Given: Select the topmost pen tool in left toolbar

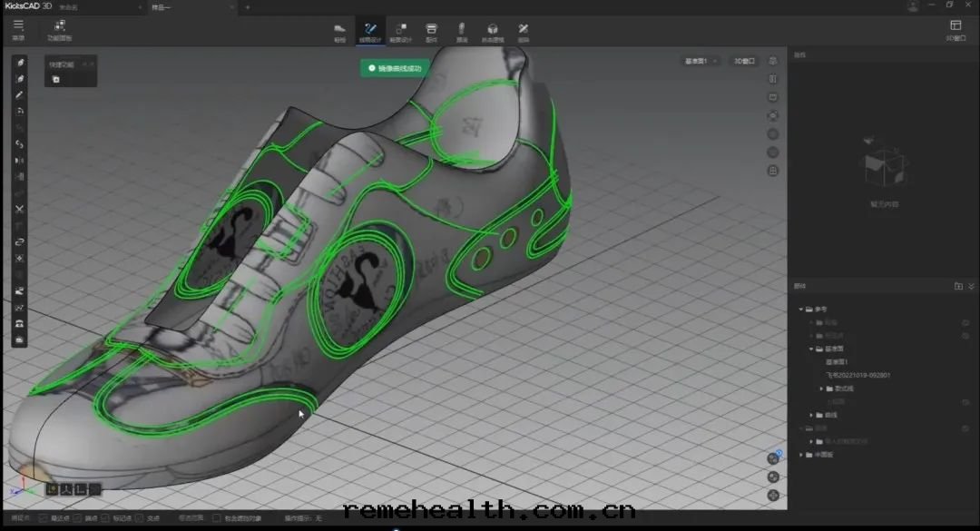Looking at the screenshot, I should (20, 63).
